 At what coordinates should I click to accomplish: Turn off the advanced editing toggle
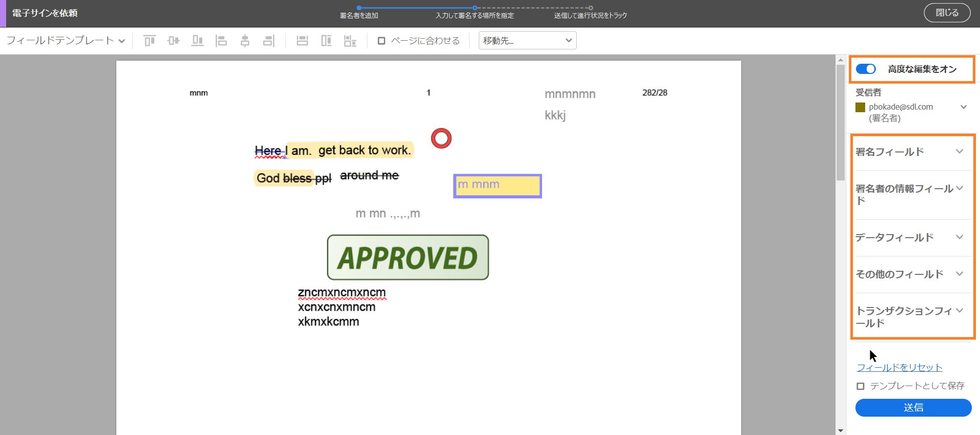tap(866, 69)
